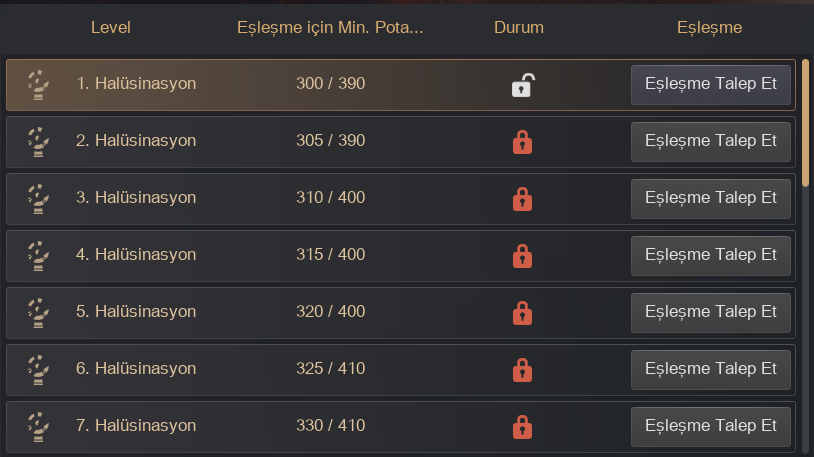
Task: Click the 320 / 400 potential value
Action: [x=331, y=312]
